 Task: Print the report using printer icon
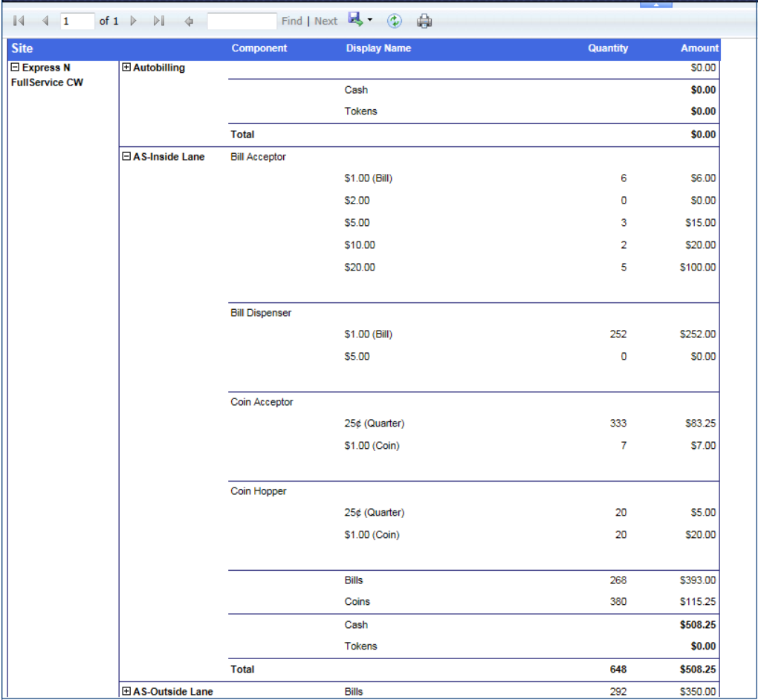(424, 22)
